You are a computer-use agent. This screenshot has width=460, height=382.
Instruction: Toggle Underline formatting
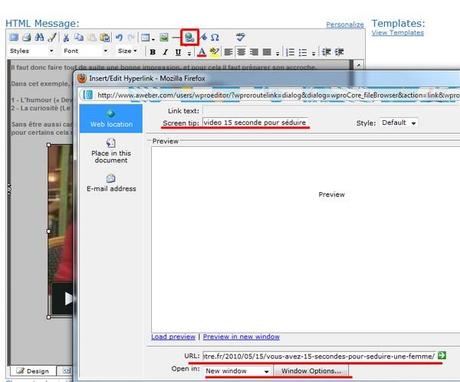[x=178, y=52]
